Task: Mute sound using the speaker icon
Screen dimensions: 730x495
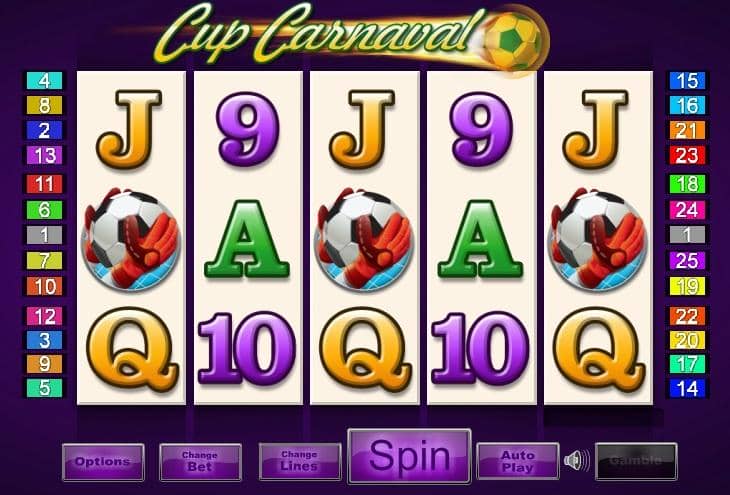Action: (x=576, y=461)
